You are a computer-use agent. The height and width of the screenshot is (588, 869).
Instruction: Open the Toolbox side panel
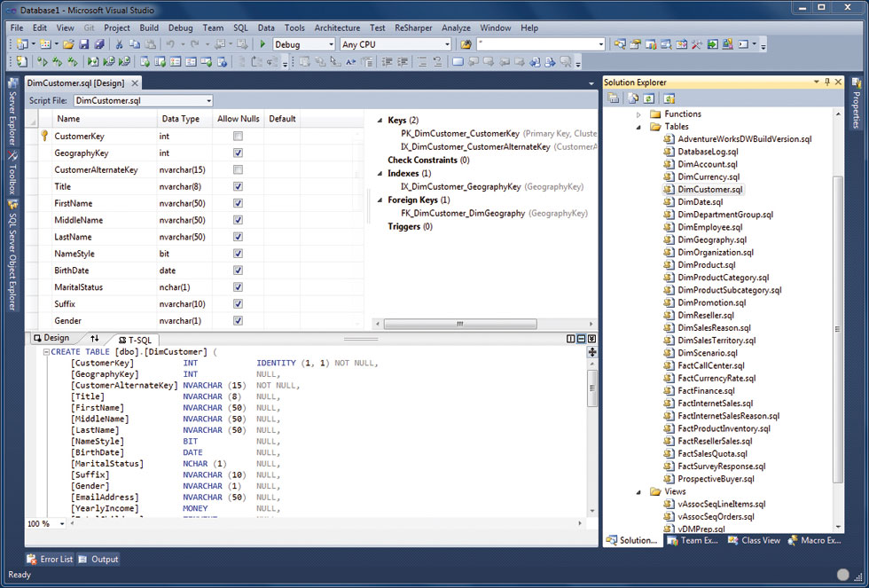[x=12, y=172]
